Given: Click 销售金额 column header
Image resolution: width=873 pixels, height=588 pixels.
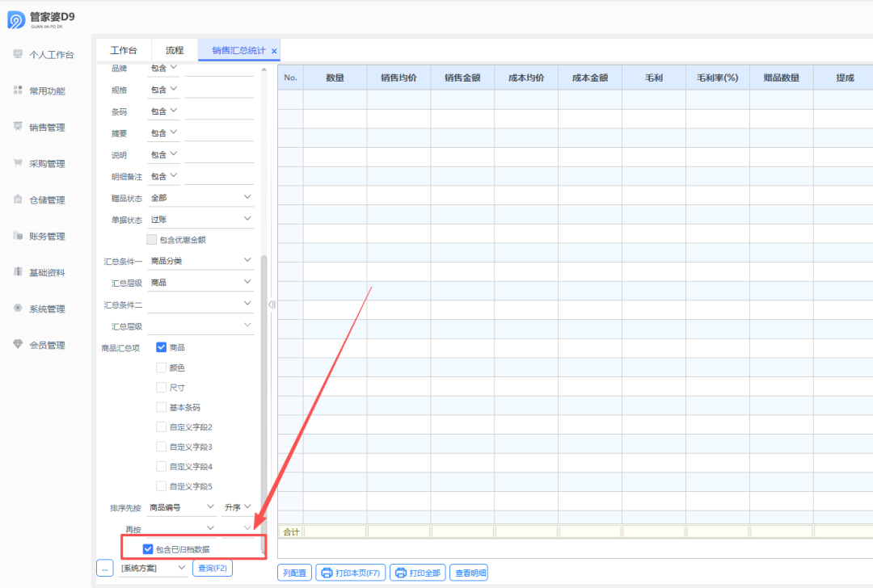Looking at the screenshot, I should [x=462, y=78].
